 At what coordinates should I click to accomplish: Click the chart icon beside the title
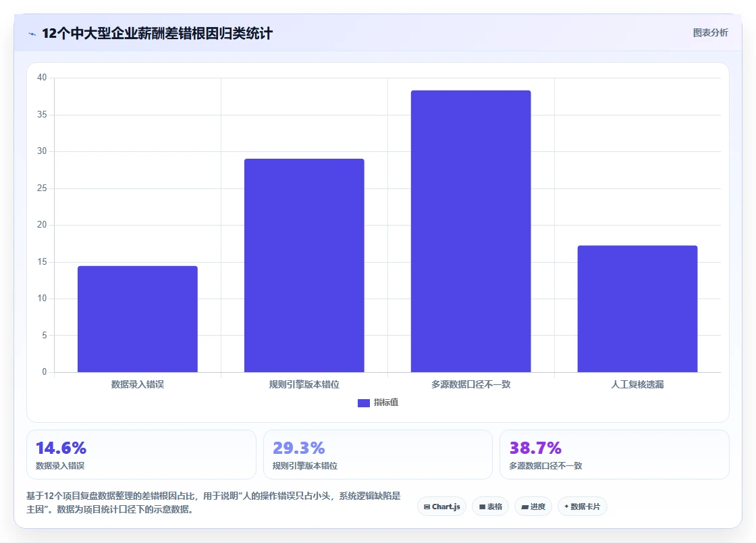(32, 34)
